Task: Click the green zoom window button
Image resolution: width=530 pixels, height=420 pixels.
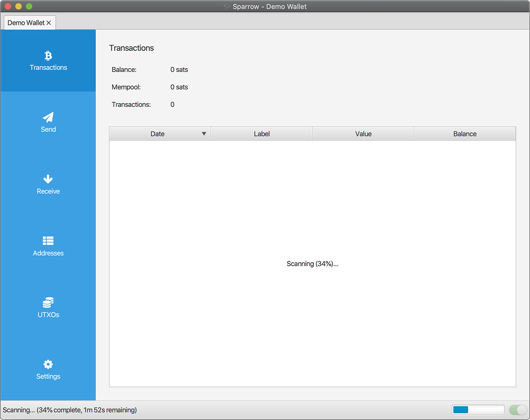Action: 29,6
